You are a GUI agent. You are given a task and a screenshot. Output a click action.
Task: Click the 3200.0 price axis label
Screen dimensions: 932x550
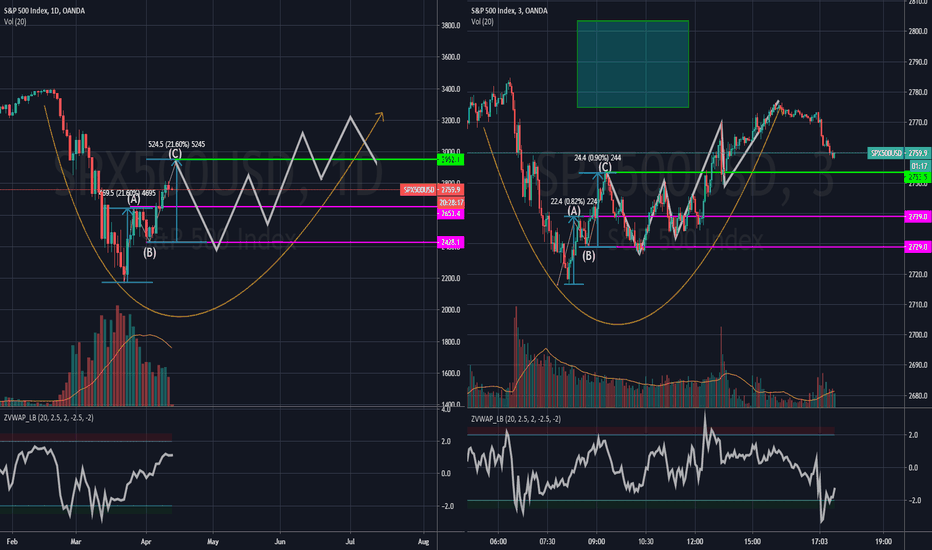(x=451, y=121)
